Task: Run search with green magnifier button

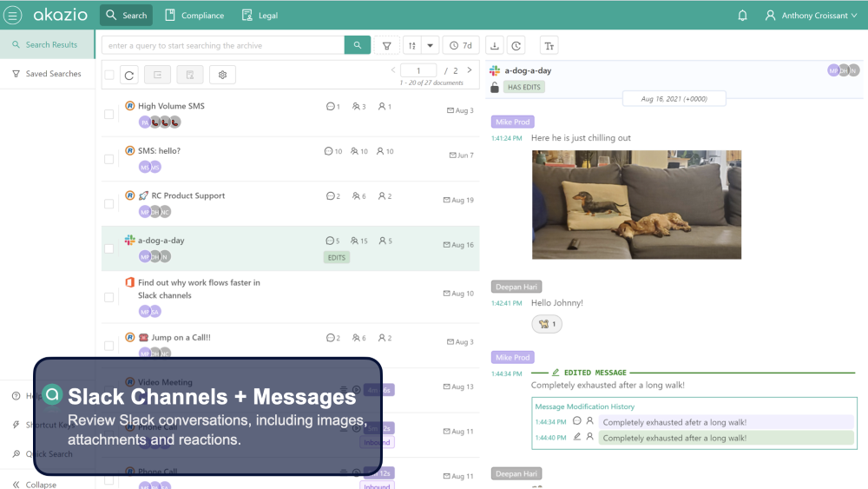Action: [357, 45]
